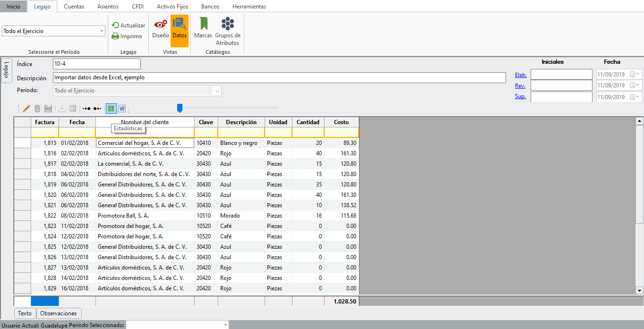Open the Elab. date picker dropdown
Screen dimensions: 644x329
pyautogui.click(x=638, y=75)
